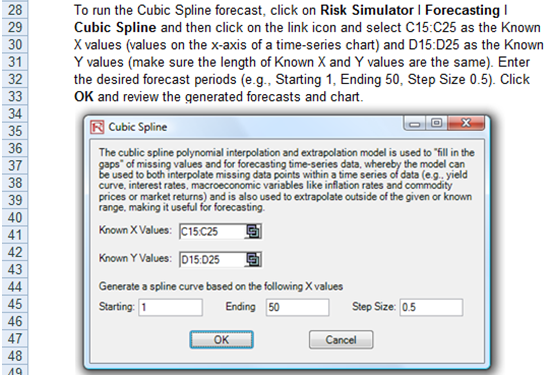The height and width of the screenshot is (377, 552).
Task: Click the Known Y Values link icon
Action: (253, 260)
